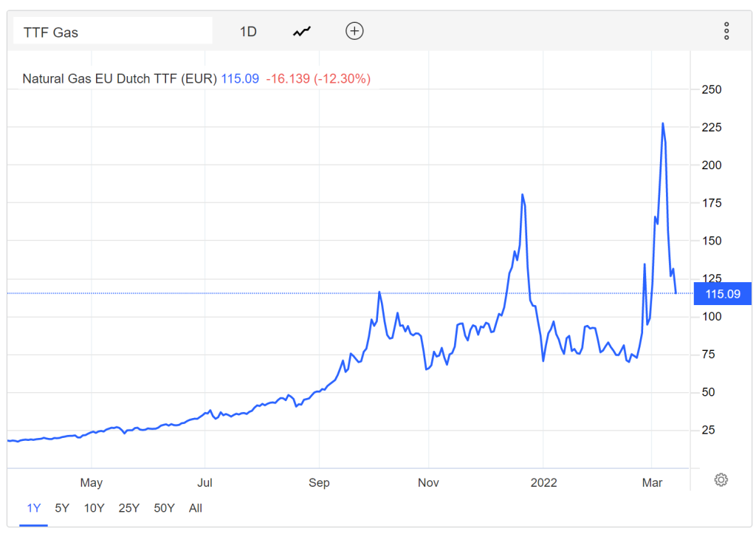Select the 1Y time range tab

(x=34, y=508)
